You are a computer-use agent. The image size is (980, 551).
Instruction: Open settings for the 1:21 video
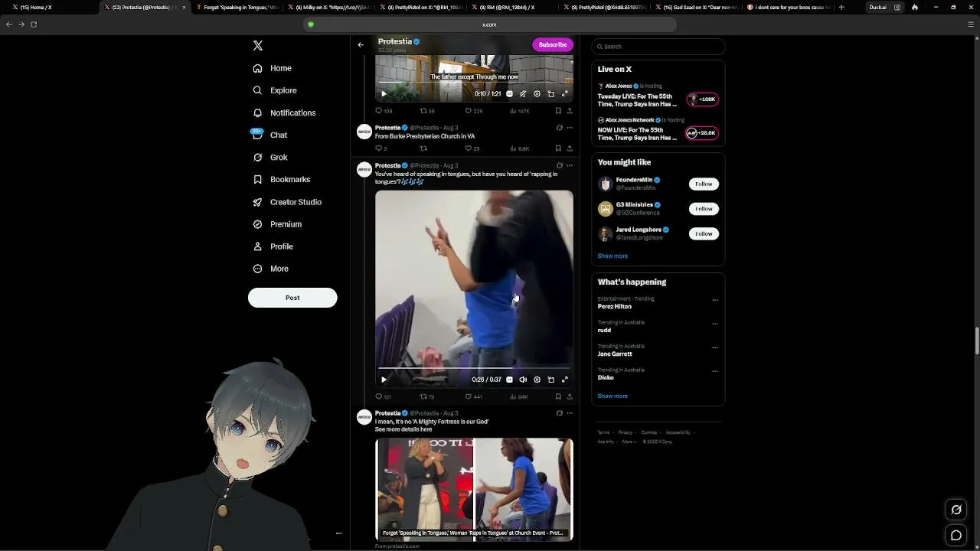pos(537,94)
